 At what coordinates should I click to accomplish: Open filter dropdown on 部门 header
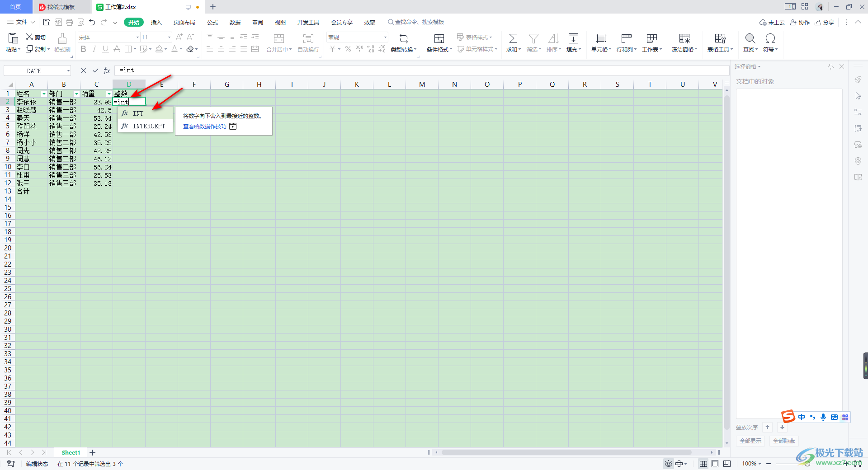tap(76, 94)
